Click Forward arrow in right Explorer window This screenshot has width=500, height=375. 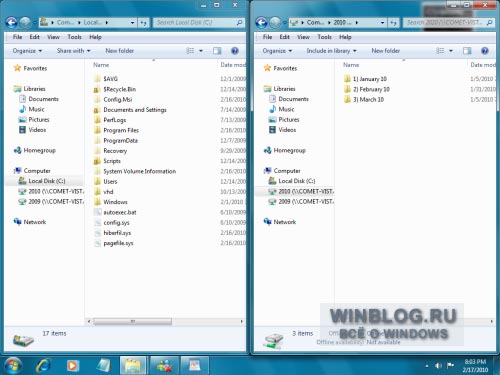[x=275, y=22]
